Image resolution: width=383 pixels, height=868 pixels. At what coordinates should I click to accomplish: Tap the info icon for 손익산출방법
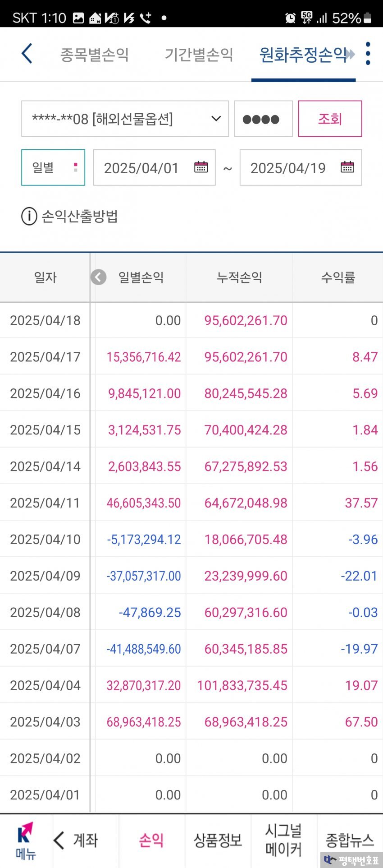29,217
